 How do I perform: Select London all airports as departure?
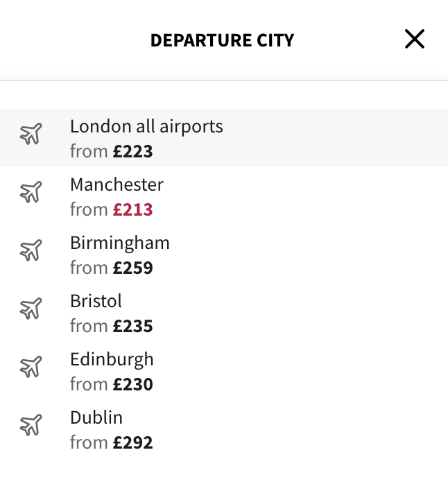coord(224,138)
